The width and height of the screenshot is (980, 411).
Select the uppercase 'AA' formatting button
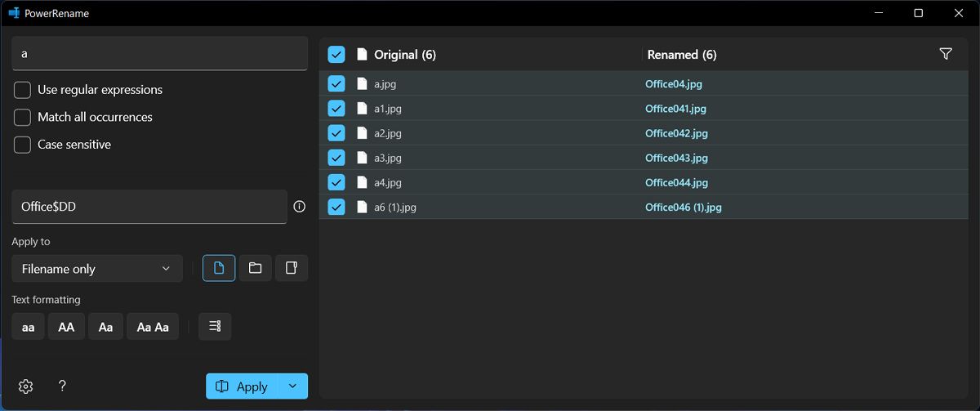click(66, 327)
